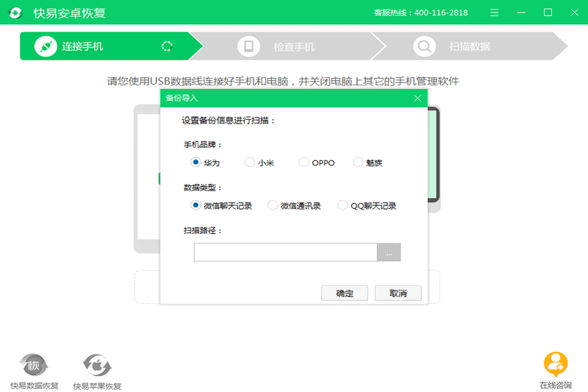Open 在线咨询 customer service icon
The image size is (588, 392).
coord(556,364)
